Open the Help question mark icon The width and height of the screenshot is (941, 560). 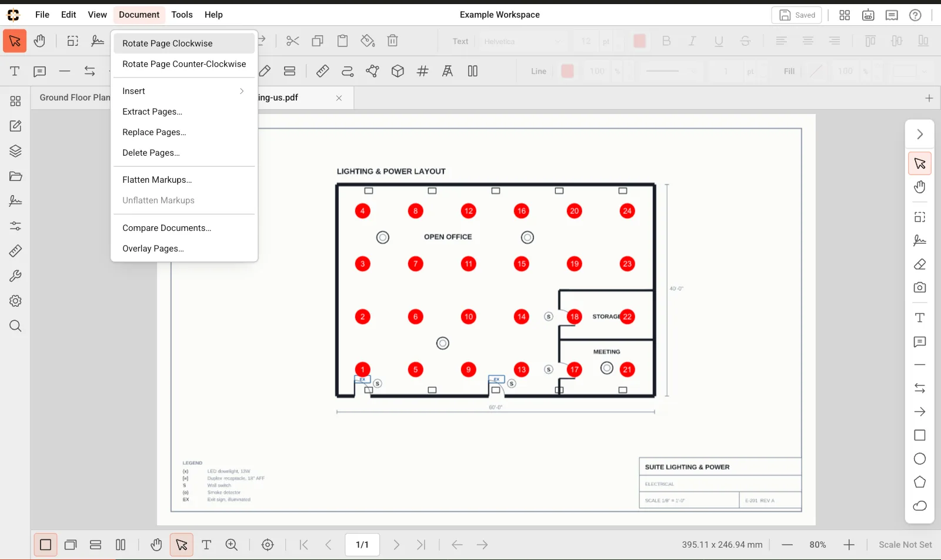coord(915,15)
